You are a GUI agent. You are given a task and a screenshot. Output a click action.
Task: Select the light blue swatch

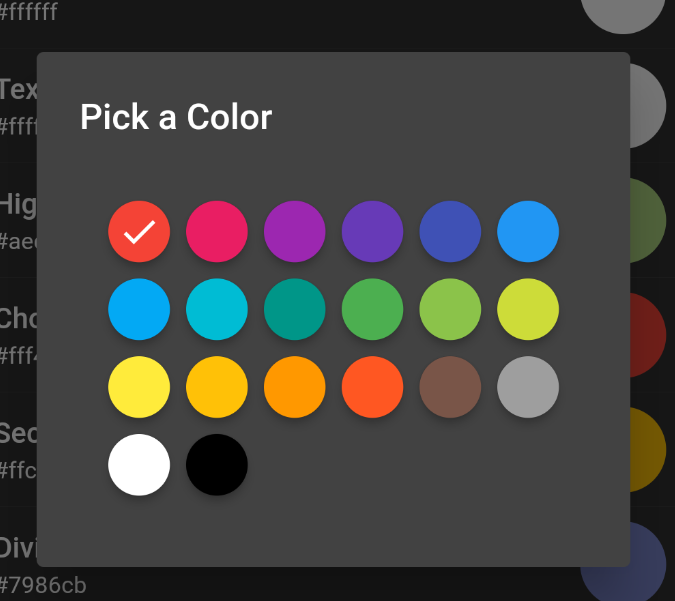139,309
